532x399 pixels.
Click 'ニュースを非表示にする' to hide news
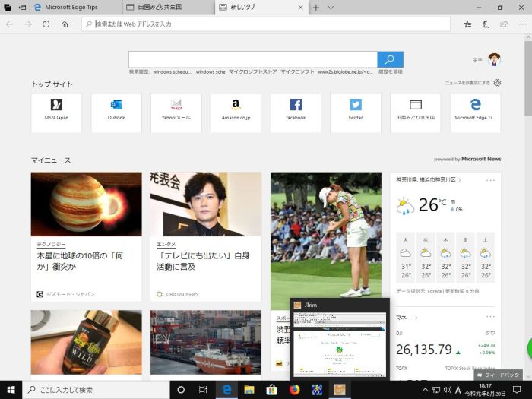click(467, 83)
